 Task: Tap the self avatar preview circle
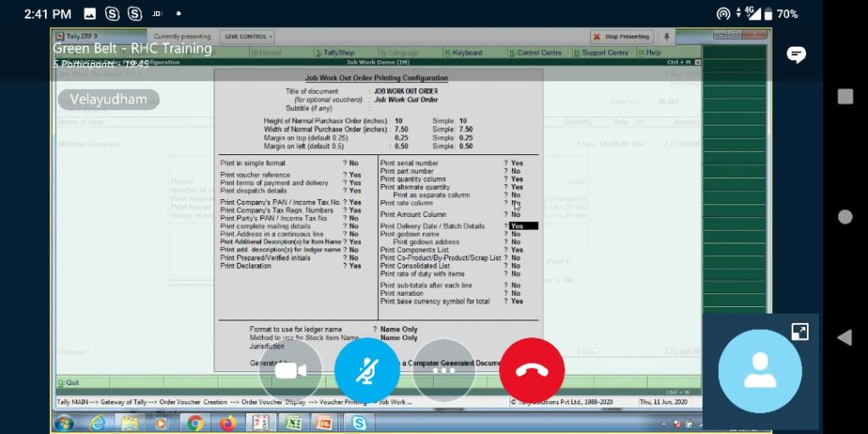coord(760,371)
